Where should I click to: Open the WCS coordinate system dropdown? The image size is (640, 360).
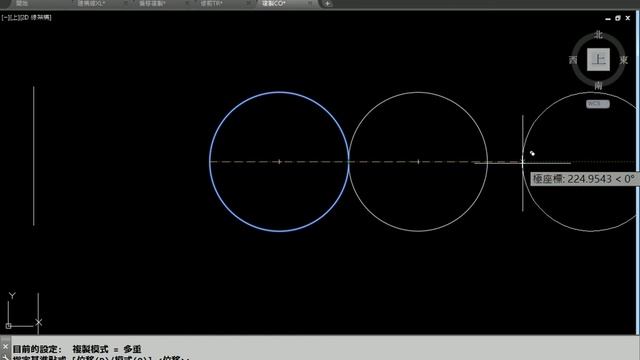click(598, 104)
